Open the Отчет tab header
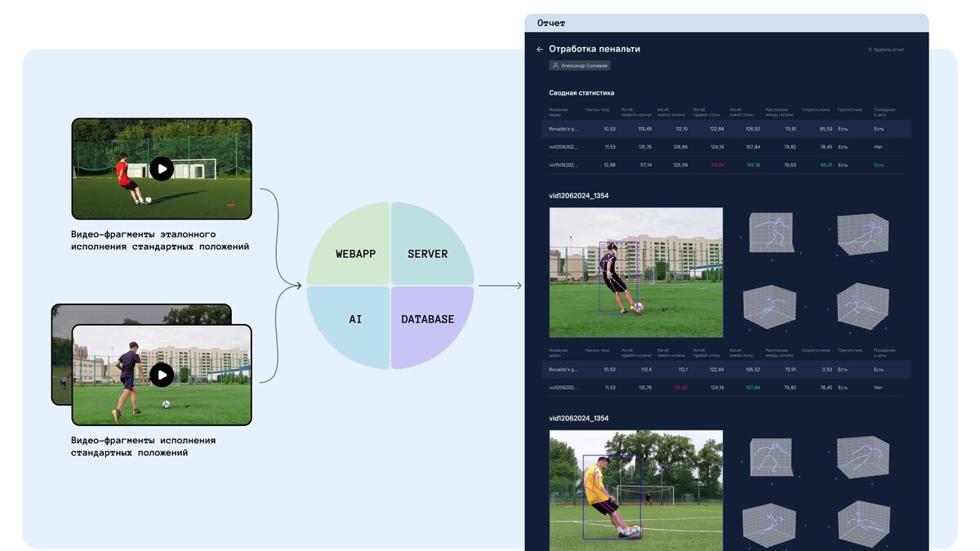 pos(727,23)
